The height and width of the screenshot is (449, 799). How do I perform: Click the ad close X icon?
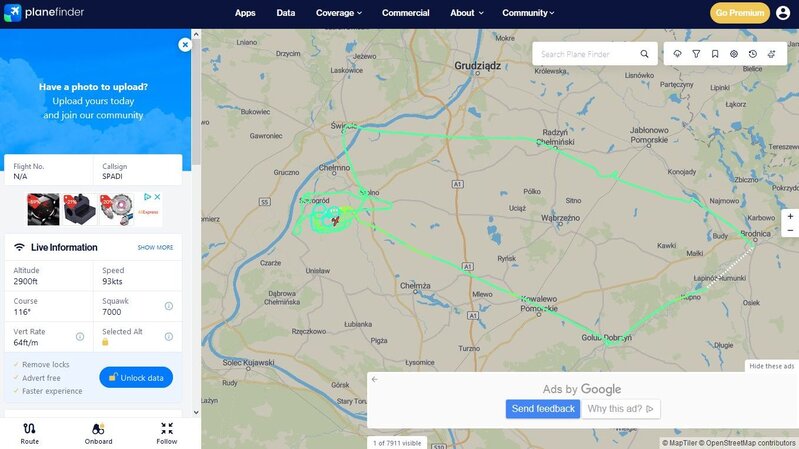pos(157,197)
